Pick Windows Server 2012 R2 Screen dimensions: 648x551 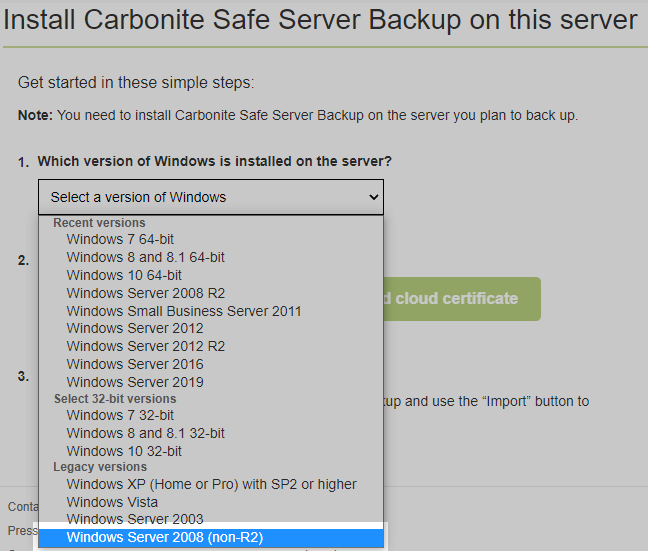[x=146, y=346]
